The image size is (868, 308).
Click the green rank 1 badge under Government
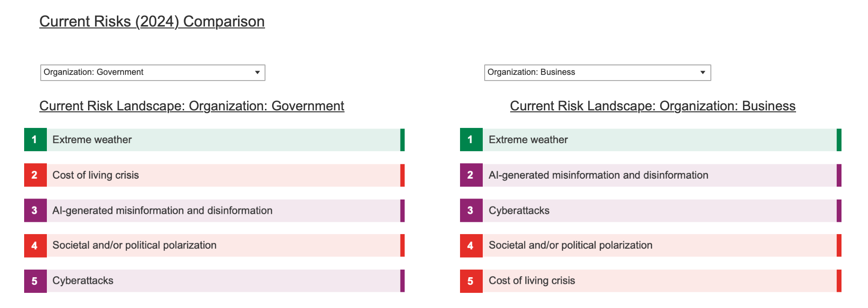click(x=35, y=140)
